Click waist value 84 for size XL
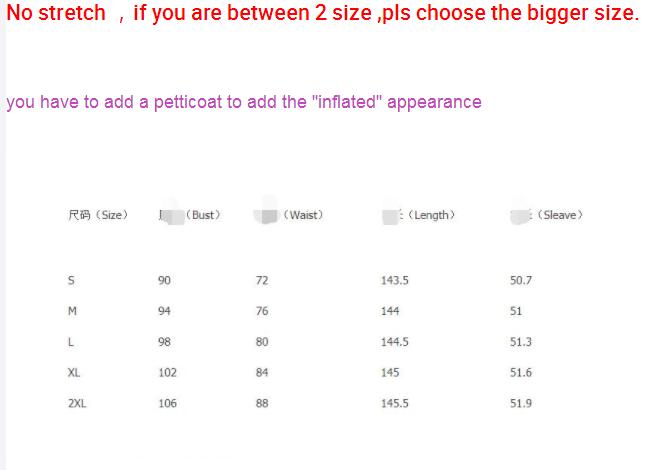The image size is (646, 470). point(262,373)
